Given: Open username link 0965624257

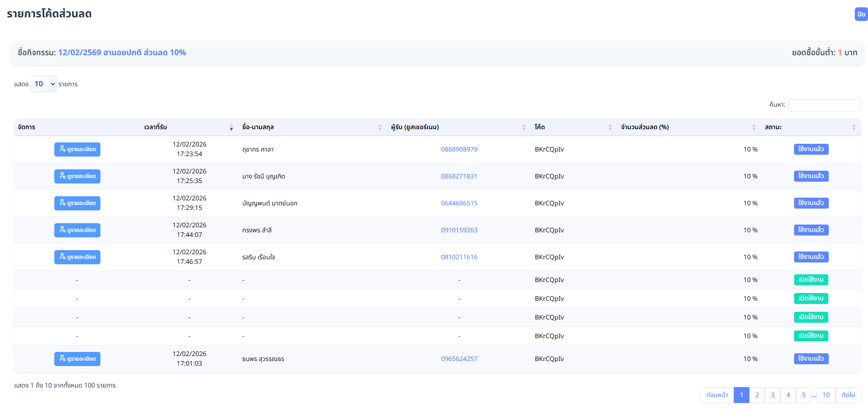Looking at the screenshot, I should [x=459, y=359].
